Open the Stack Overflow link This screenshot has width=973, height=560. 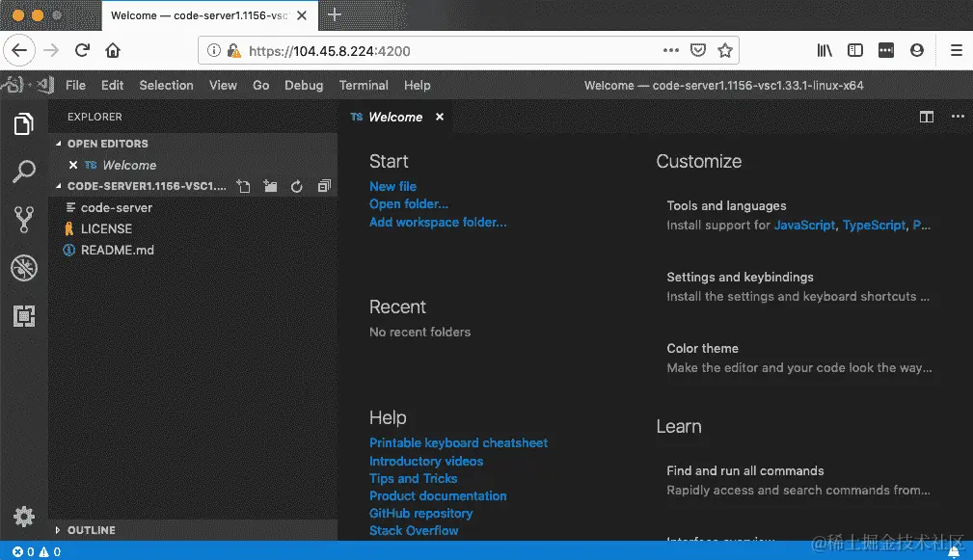pos(414,530)
